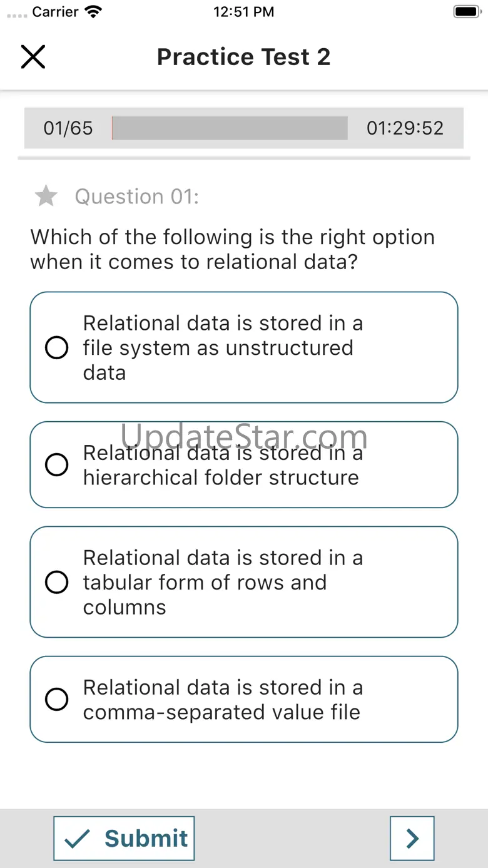Close the practice test with the X icon
The image size is (488, 868).
click(x=33, y=57)
